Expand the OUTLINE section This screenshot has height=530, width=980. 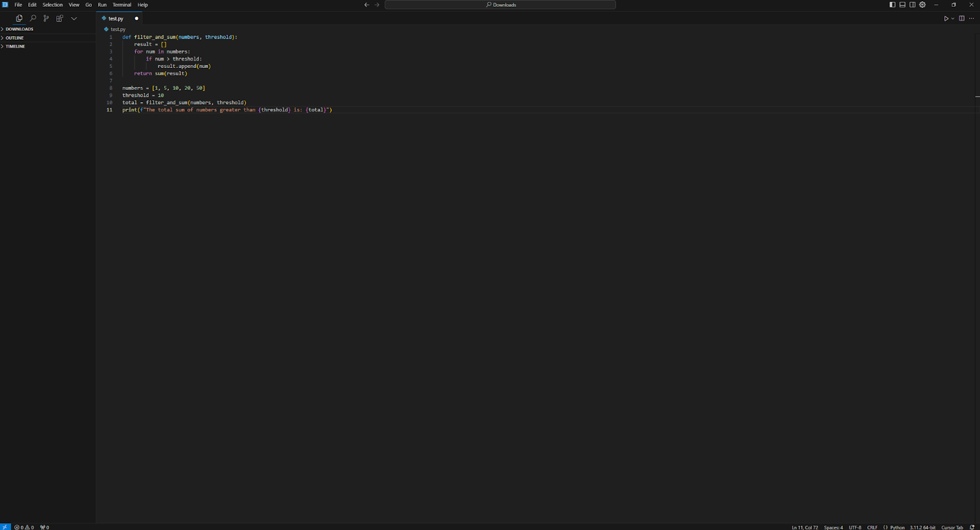click(x=15, y=38)
